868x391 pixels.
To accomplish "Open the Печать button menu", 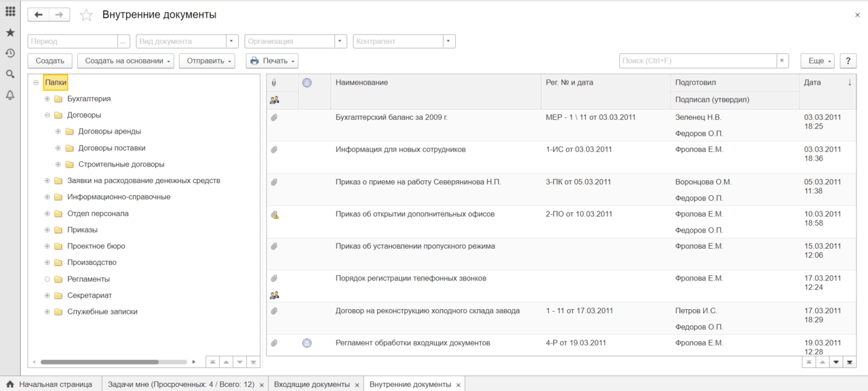I will click(272, 61).
